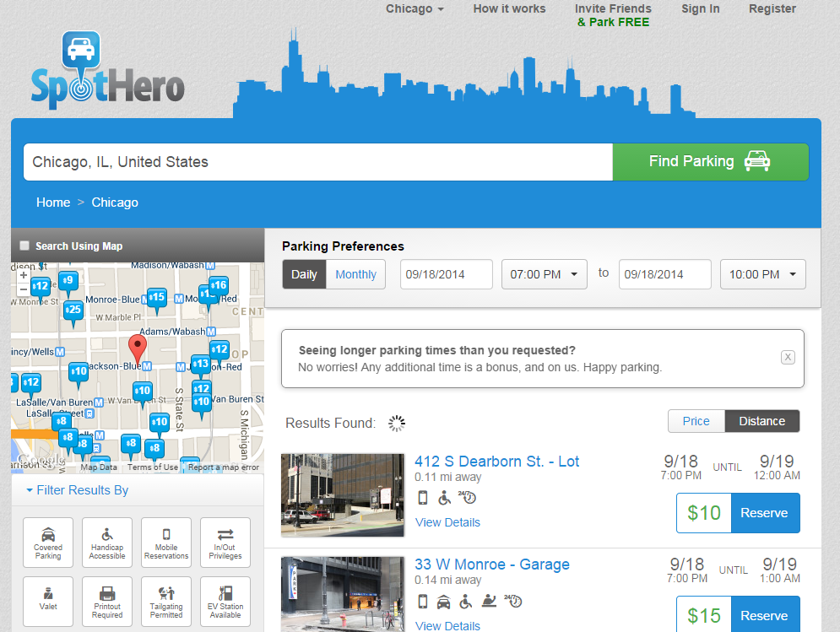
Task: Open the Sign In page
Action: pos(700,8)
